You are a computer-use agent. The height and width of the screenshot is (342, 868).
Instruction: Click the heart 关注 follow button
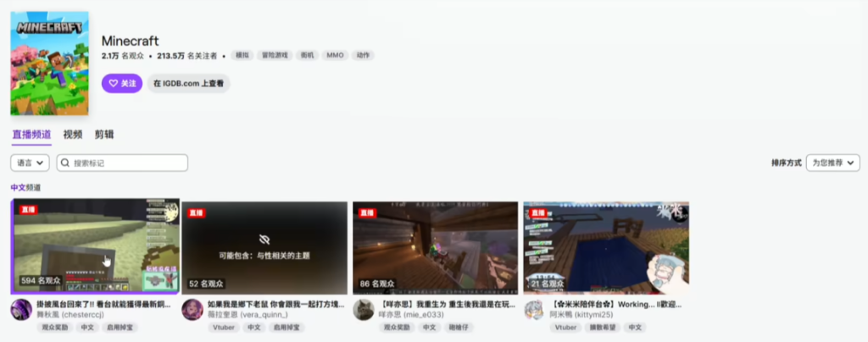(x=122, y=83)
